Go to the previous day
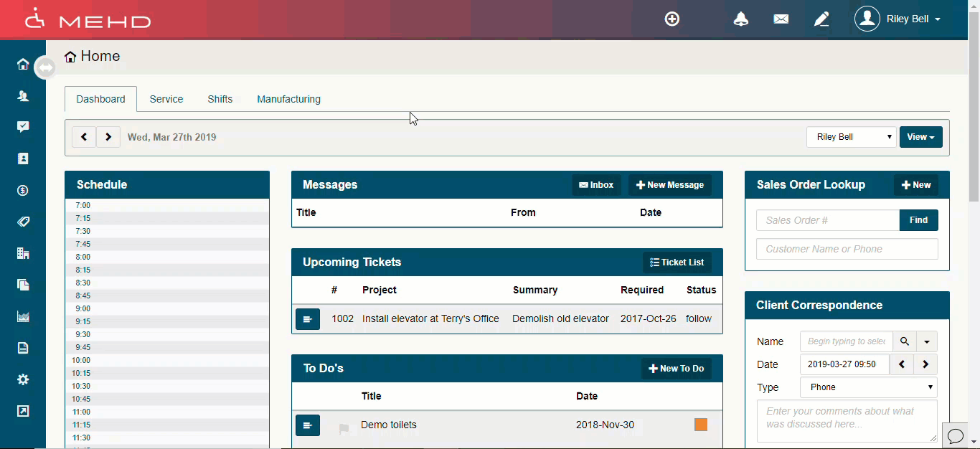The height and width of the screenshot is (449, 980). coord(84,137)
